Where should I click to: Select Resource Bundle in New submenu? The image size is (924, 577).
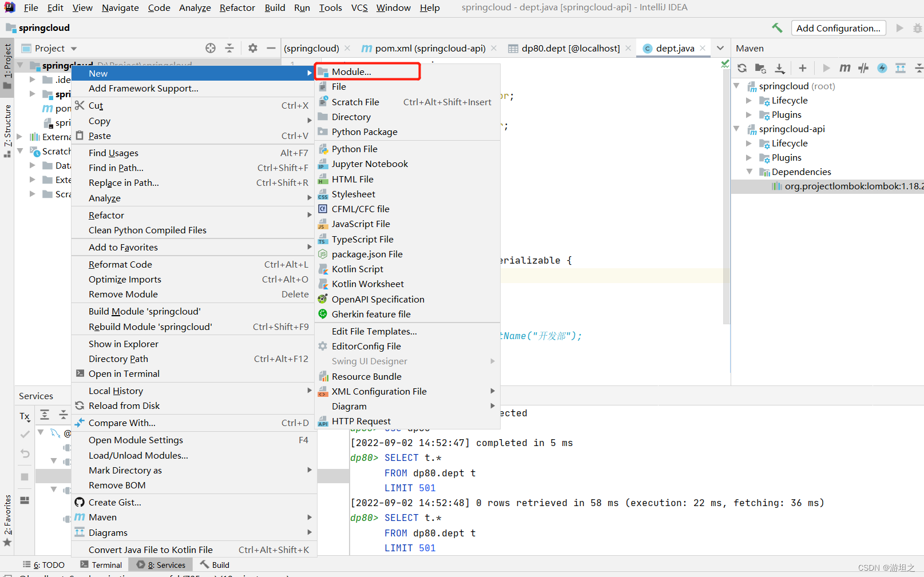pos(407,376)
